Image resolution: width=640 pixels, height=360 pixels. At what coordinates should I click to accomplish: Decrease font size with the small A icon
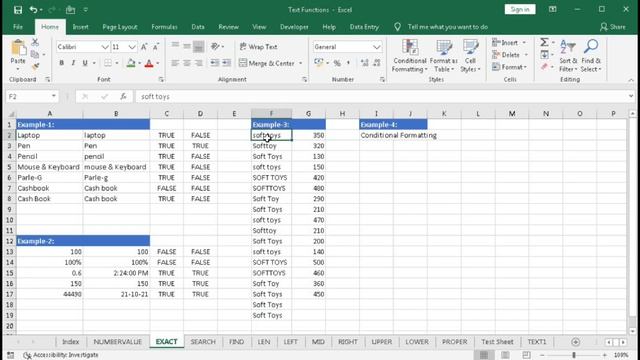[x=156, y=47]
